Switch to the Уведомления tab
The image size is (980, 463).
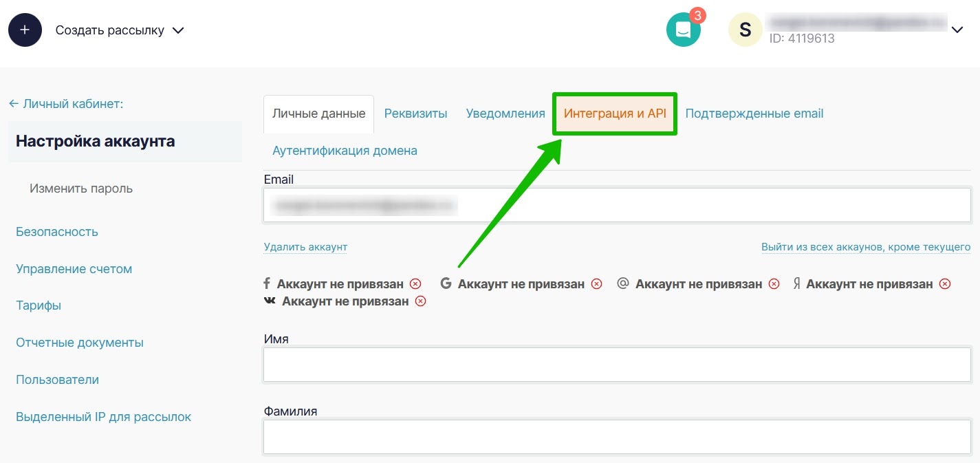[505, 114]
